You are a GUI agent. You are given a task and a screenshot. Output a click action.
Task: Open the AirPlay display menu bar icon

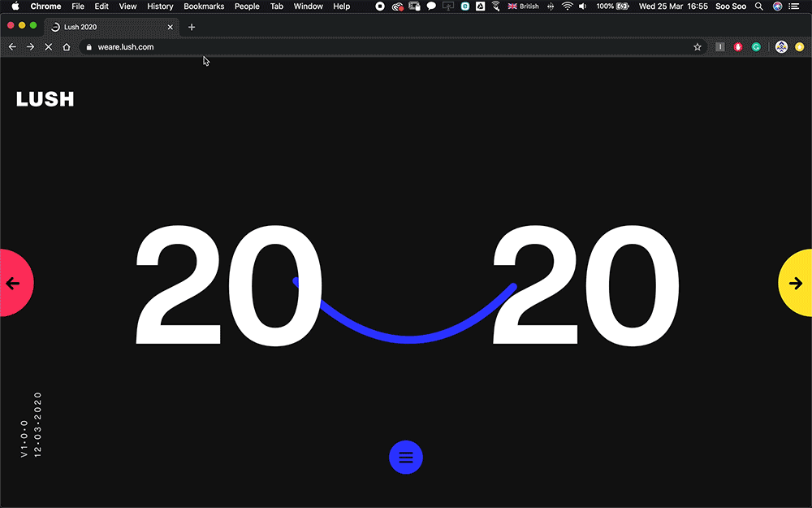[448, 7]
